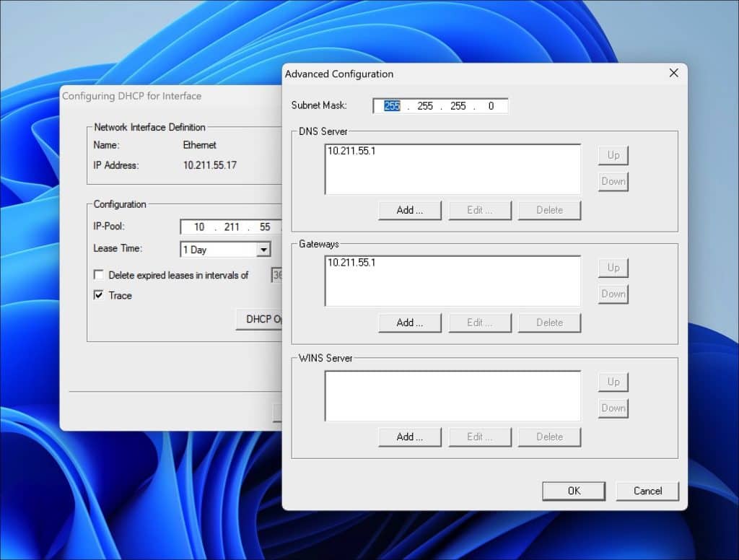Viewport: 739px width, 560px height.
Task: Select DNS Server entry 10.211.55.1
Action: [351, 151]
